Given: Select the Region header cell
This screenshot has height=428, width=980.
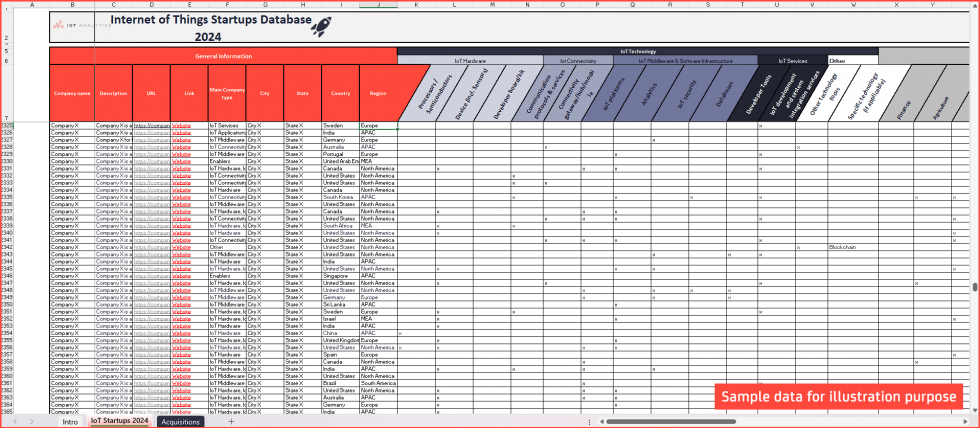Looking at the screenshot, I should 378,93.
